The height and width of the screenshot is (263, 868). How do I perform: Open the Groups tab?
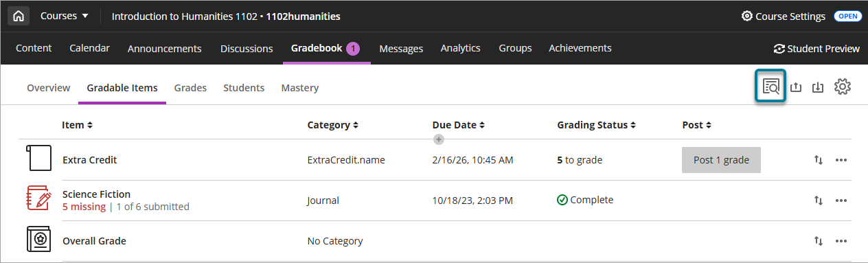[515, 48]
